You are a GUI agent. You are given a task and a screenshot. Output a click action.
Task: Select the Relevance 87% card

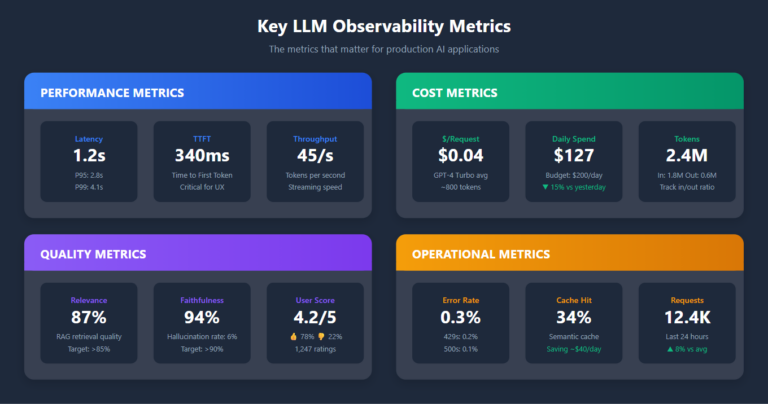click(x=88, y=322)
